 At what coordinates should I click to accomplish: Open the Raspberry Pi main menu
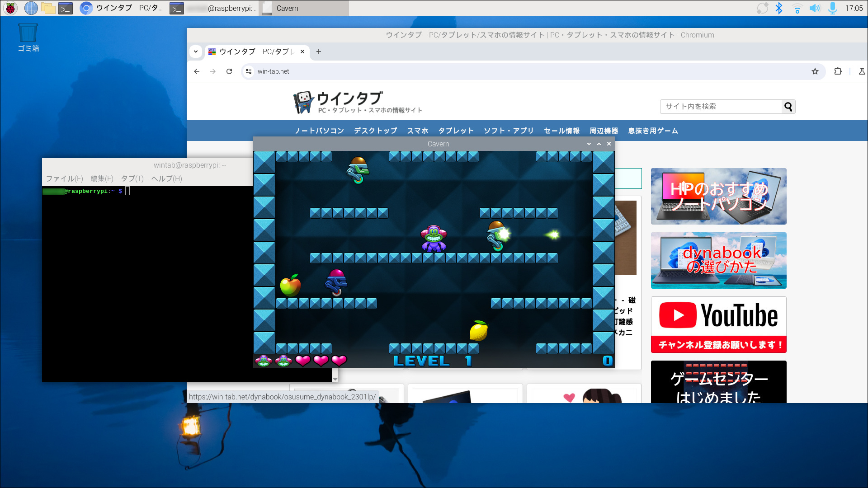tap(10, 8)
